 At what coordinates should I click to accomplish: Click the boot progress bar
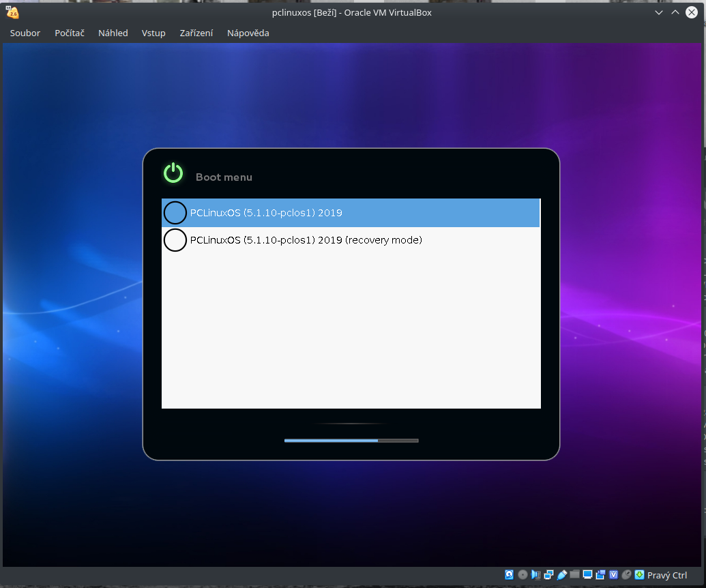pyautogui.click(x=351, y=440)
